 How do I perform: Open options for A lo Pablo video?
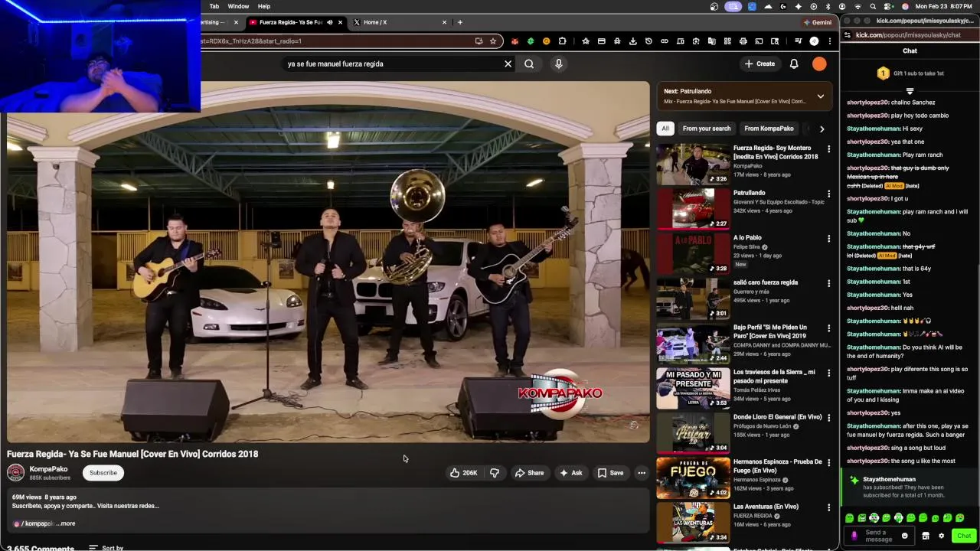pyautogui.click(x=828, y=239)
